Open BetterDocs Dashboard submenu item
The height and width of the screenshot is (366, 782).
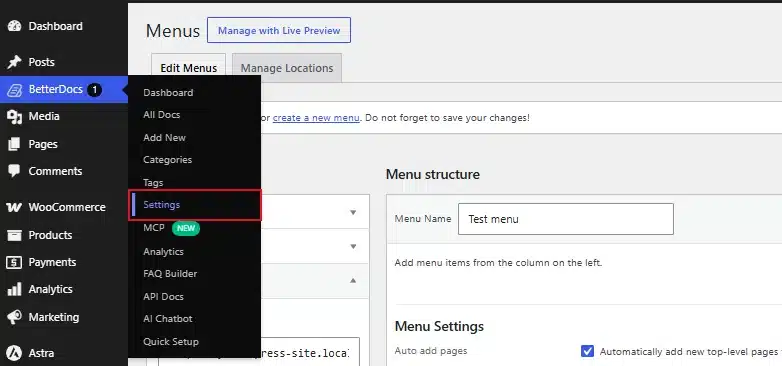(168, 93)
